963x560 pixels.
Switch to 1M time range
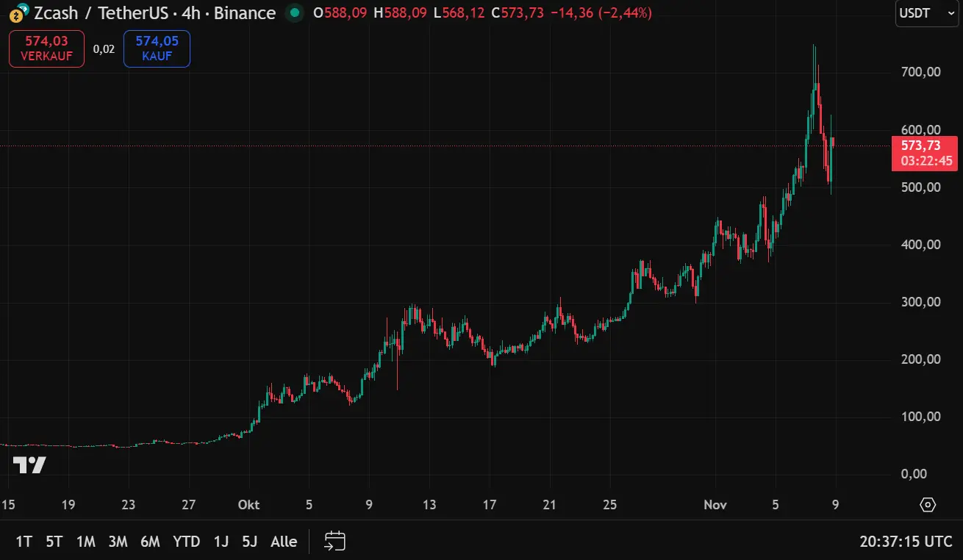click(86, 542)
